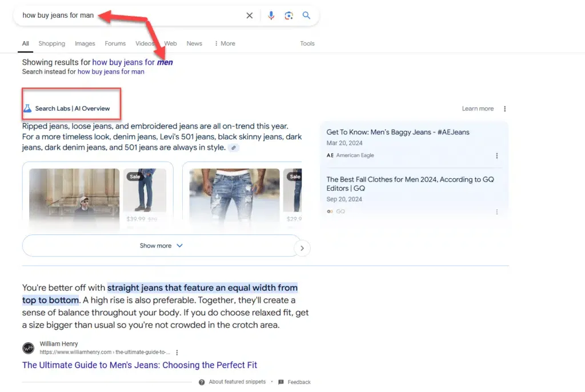The width and height of the screenshot is (585, 392).
Task: Click the 'how buy jeans for man' search instead link
Action: [111, 72]
